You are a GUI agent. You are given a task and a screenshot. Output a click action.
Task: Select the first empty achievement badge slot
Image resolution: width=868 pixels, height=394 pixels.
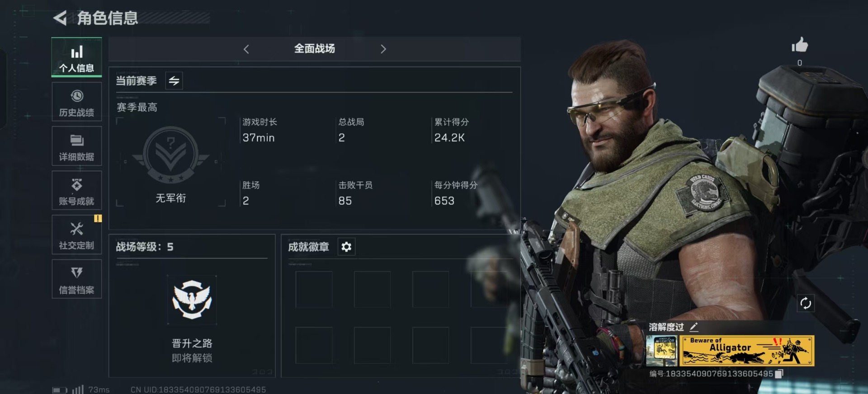coord(314,290)
